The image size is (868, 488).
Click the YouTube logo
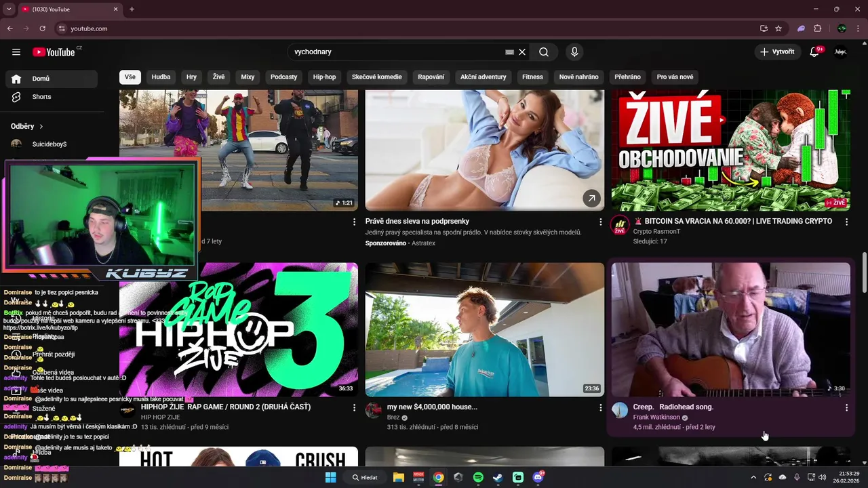click(x=54, y=52)
